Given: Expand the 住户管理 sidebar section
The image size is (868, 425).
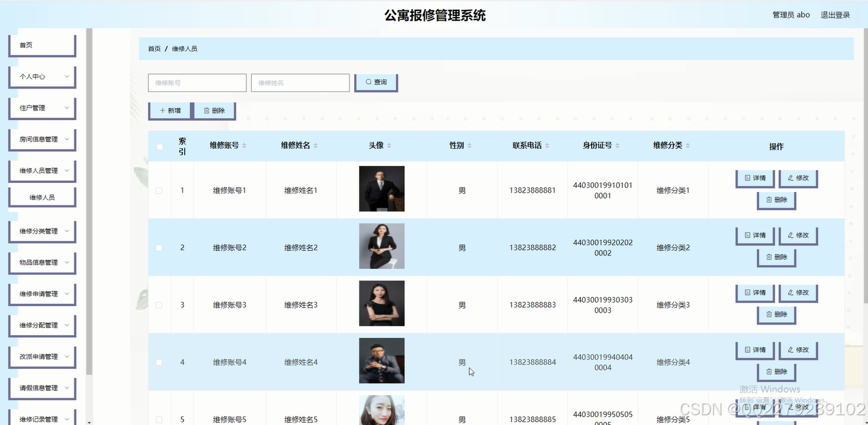Looking at the screenshot, I should click(x=41, y=108).
